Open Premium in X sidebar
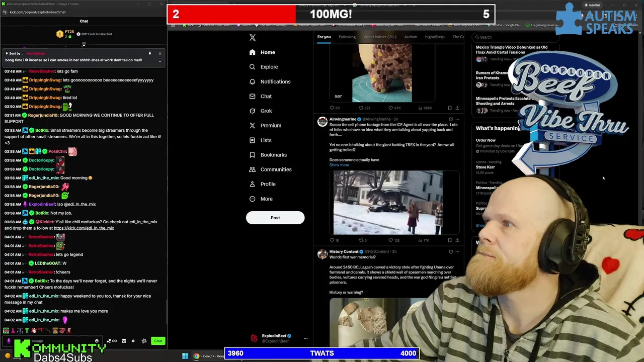Viewport: 644px width, 362px height. pyautogui.click(x=265, y=125)
